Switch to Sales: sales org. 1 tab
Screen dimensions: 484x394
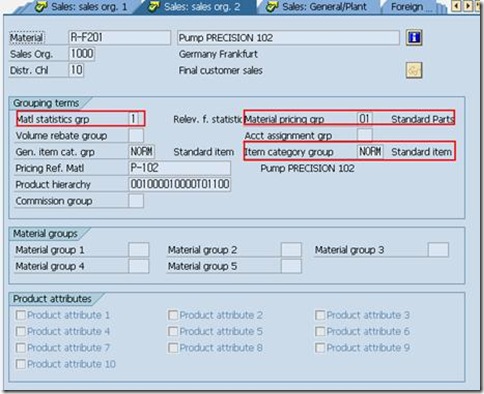coord(82,7)
